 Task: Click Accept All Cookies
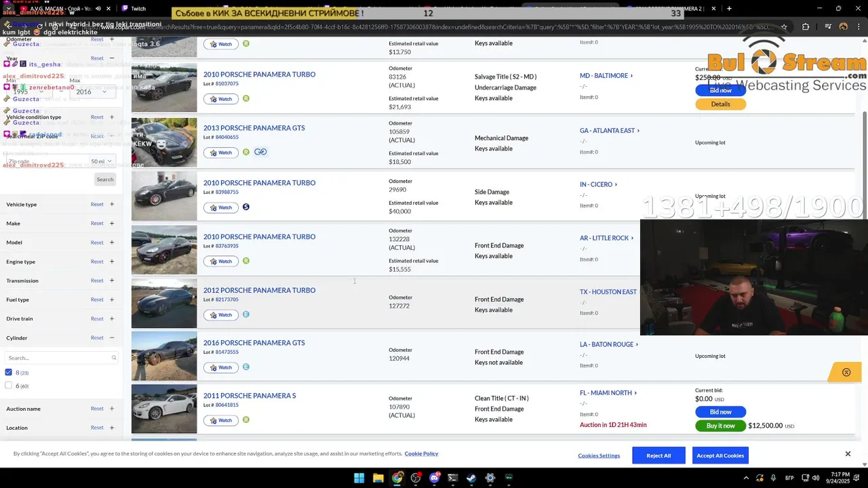[720, 455]
